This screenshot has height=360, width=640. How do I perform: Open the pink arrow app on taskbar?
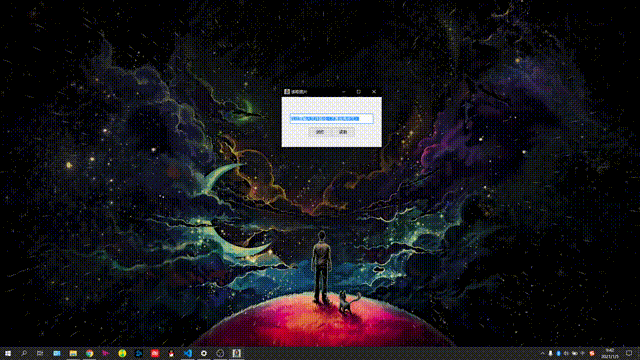point(106,353)
